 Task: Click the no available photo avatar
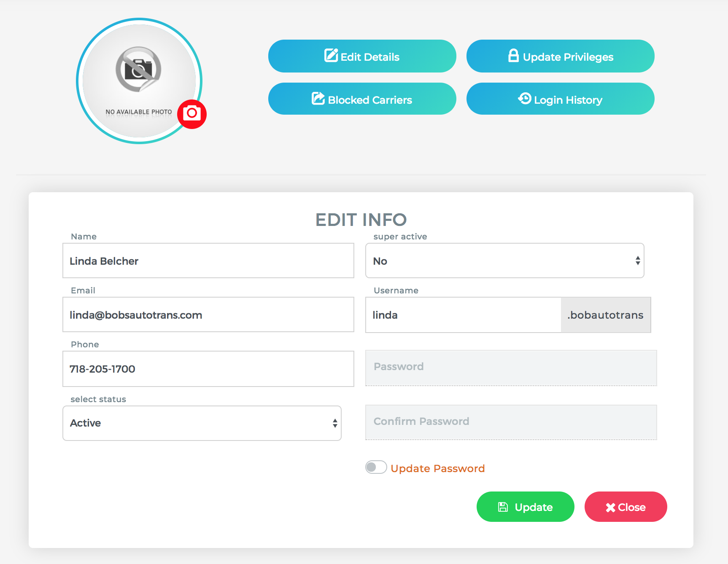click(x=139, y=81)
